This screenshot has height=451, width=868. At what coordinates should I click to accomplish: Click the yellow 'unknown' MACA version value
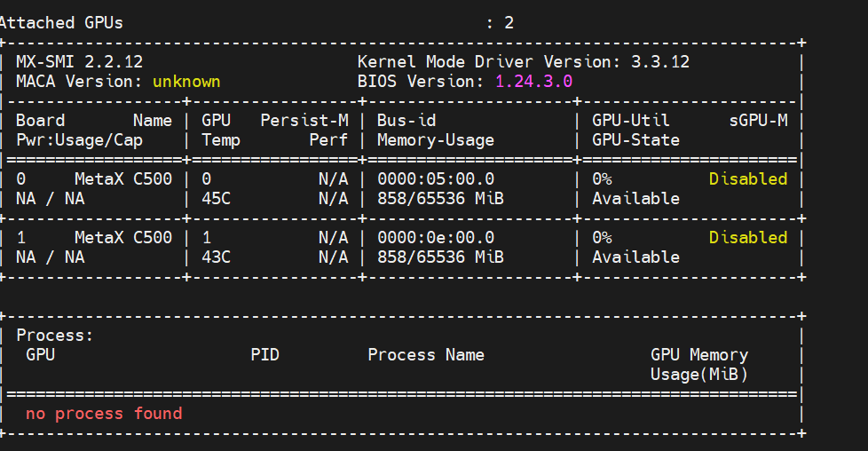(x=186, y=82)
